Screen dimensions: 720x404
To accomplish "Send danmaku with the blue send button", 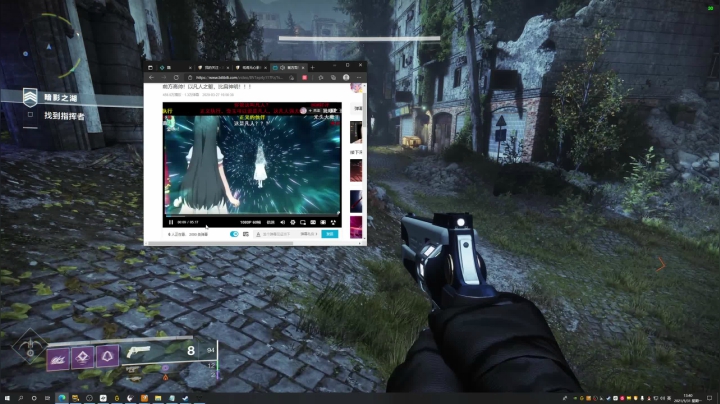I will [x=330, y=234].
